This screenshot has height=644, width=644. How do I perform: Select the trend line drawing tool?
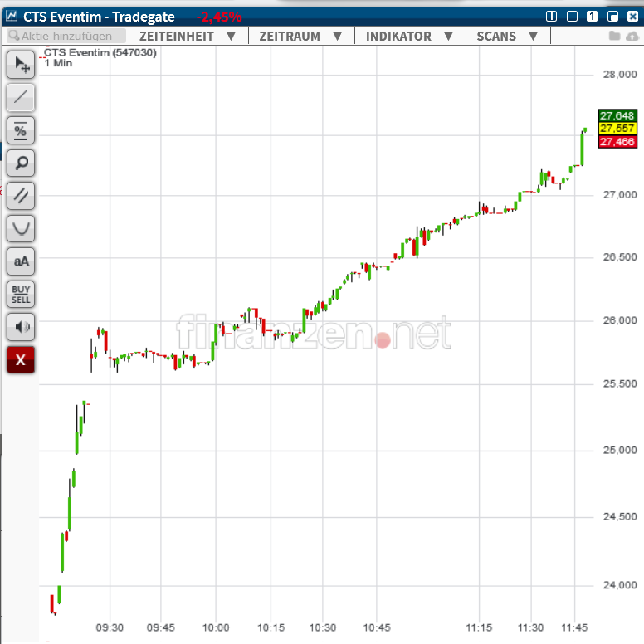(x=21, y=97)
